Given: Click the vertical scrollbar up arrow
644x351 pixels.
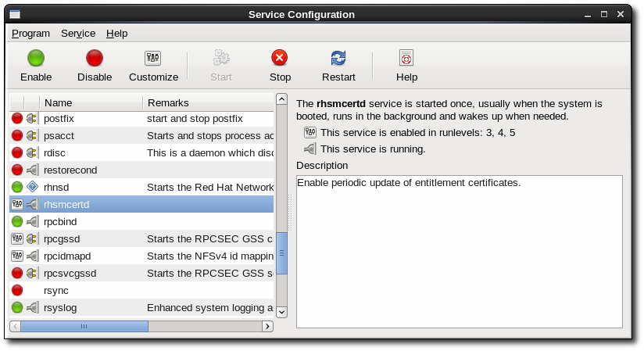Looking at the screenshot, I should (281, 99).
